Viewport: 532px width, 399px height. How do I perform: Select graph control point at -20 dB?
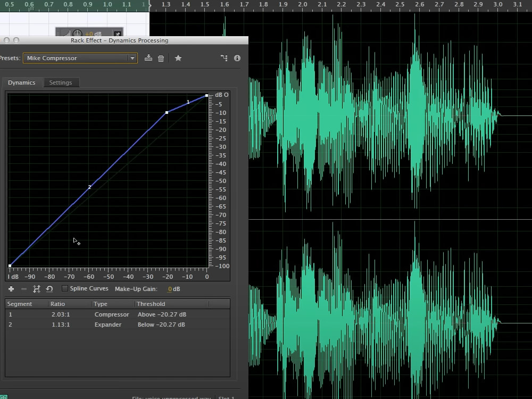point(167,112)
